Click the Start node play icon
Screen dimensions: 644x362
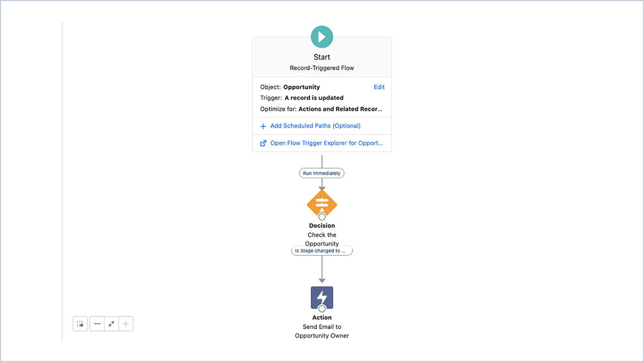point(321,36)
